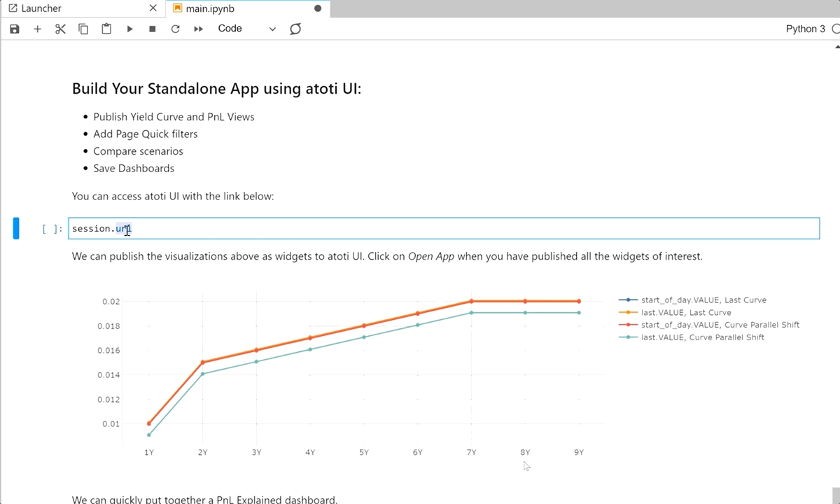Copy the selected cell
This screenshot has height=504, width=840.
[83, 29]
